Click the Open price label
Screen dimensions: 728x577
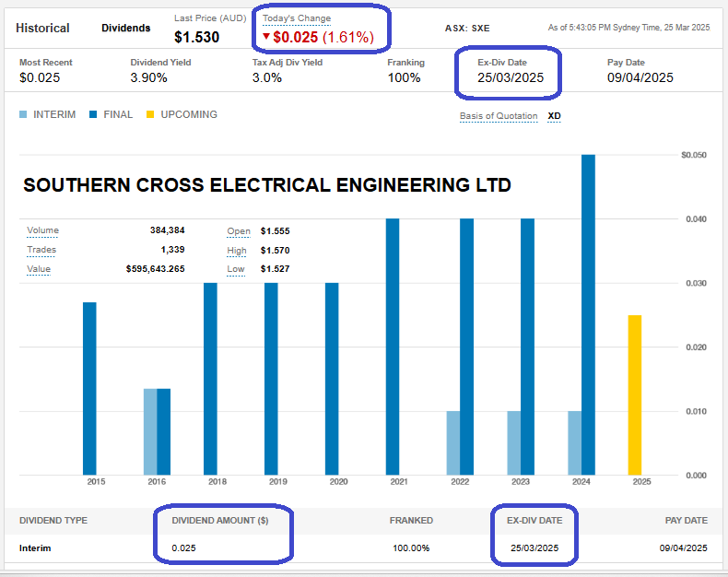[239, 230]
